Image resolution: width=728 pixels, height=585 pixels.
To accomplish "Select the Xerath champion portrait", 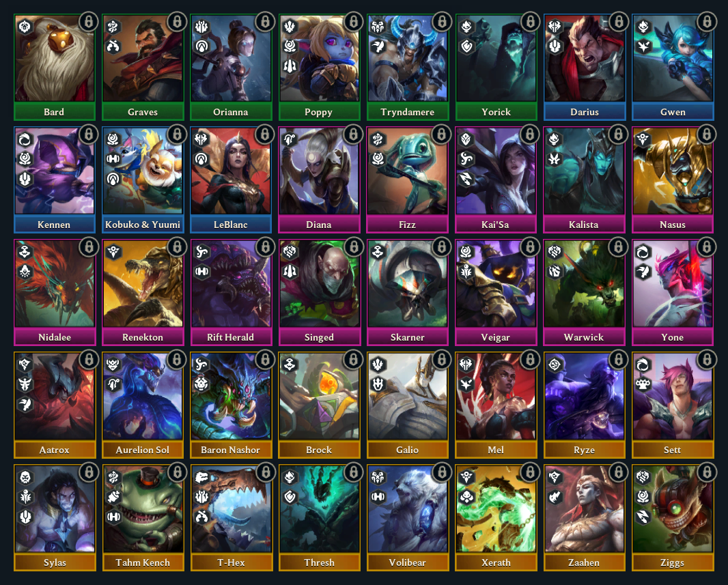I will (x=496, y=509).
